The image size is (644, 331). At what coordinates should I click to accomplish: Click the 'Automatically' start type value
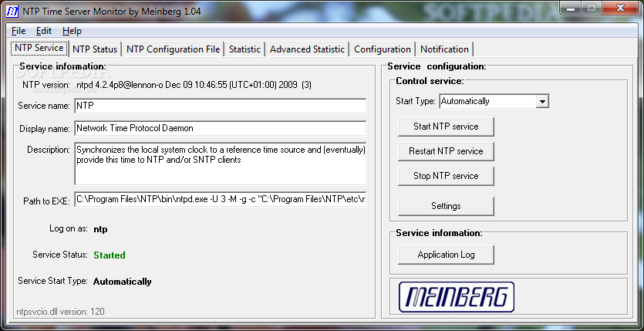123,282
